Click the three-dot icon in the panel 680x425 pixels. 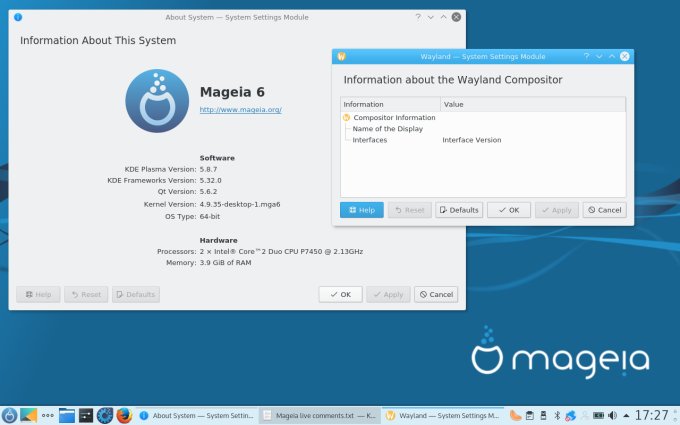point(48,415)
